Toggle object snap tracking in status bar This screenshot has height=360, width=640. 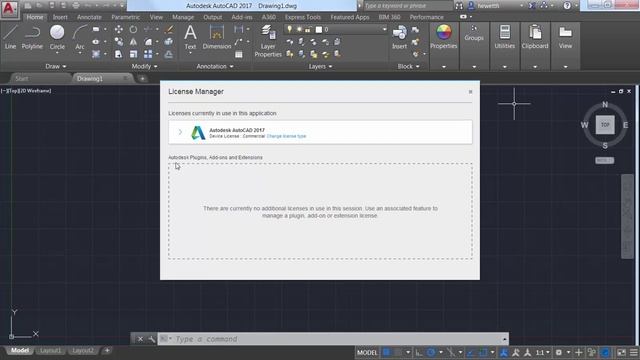tap(471, 352)
